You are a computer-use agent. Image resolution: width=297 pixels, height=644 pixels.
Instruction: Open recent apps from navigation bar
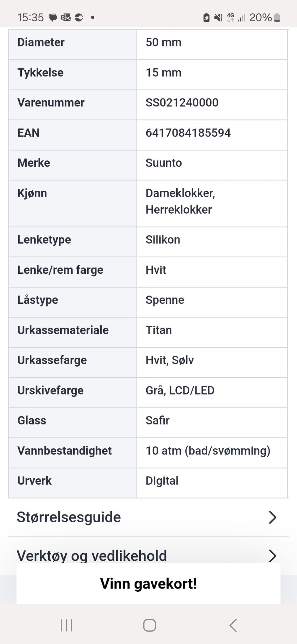coord(67,625)
